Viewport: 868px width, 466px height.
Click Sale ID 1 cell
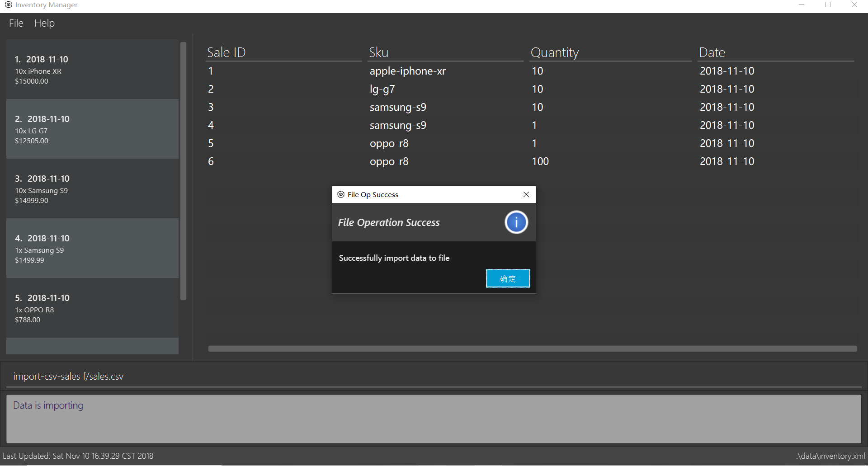[x=211, y=71]
